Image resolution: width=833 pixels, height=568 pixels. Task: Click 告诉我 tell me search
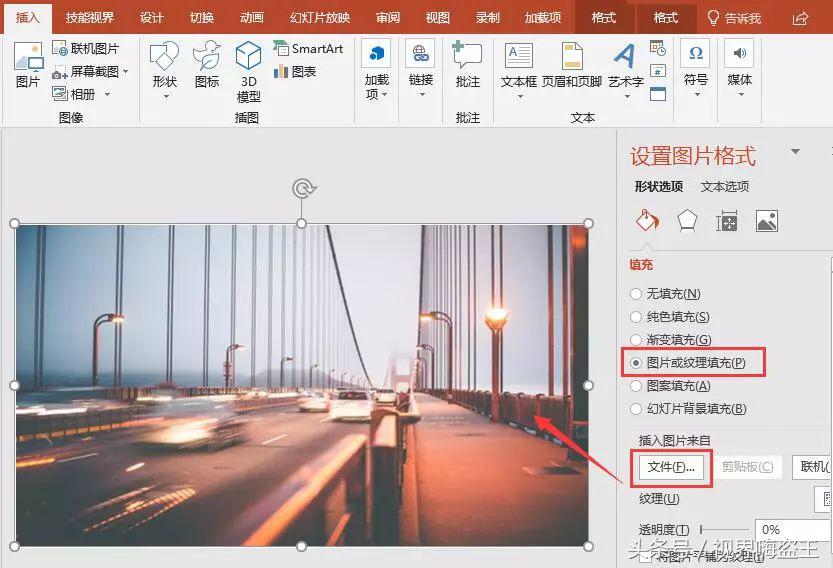(x=735, y=19)
